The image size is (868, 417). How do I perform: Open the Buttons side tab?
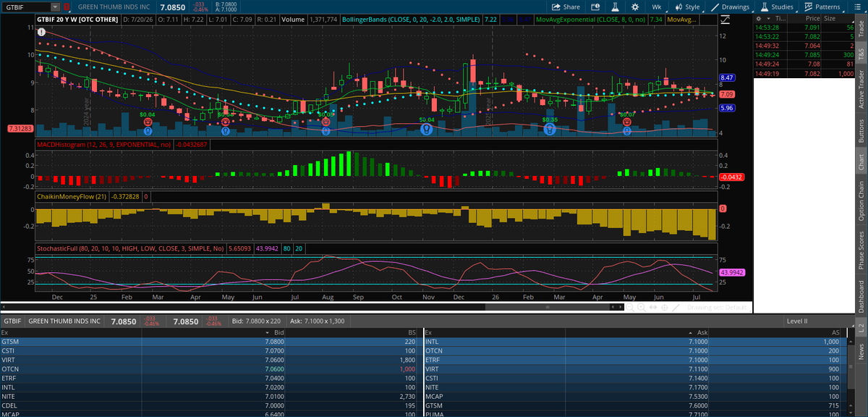[861, 131]
